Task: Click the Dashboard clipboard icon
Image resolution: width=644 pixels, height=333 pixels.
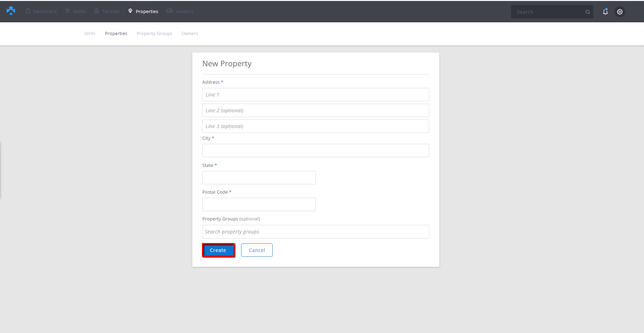Action: 28,11
